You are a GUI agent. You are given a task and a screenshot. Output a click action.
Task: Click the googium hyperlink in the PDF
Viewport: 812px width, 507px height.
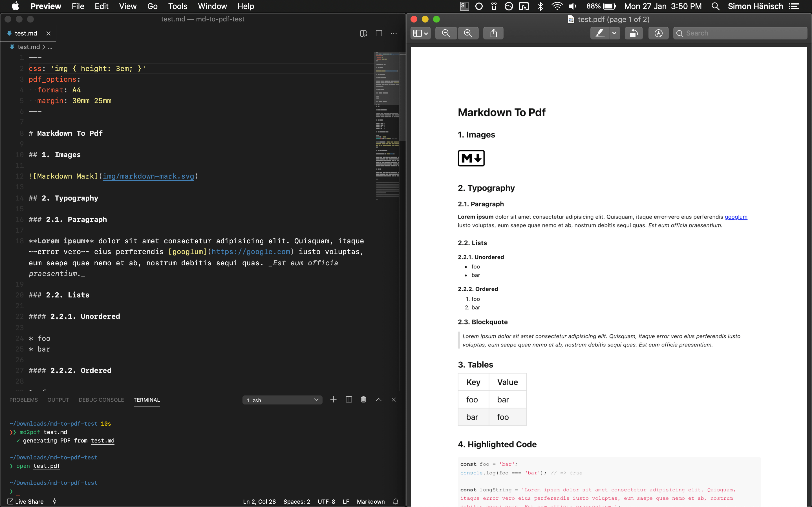pyautogui.click(x=736, y=217)
